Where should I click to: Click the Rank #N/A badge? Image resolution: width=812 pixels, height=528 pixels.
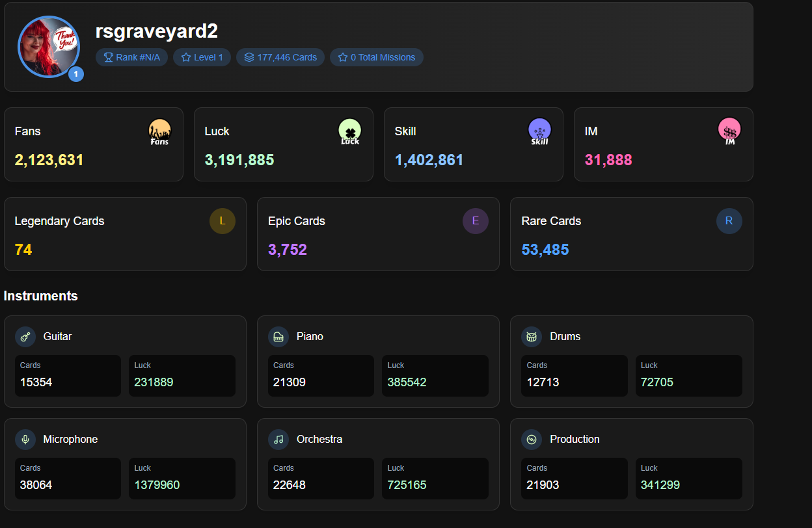click(132, 57)
